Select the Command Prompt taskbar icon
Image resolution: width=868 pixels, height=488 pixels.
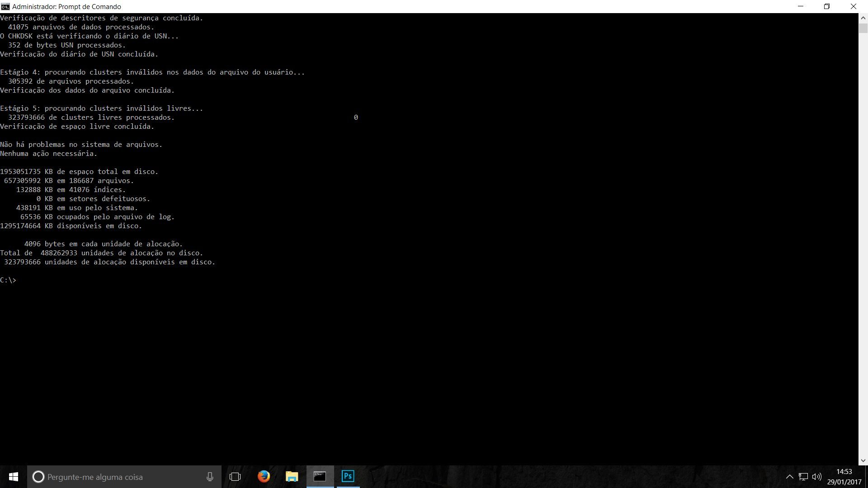[x=320, y=477]
